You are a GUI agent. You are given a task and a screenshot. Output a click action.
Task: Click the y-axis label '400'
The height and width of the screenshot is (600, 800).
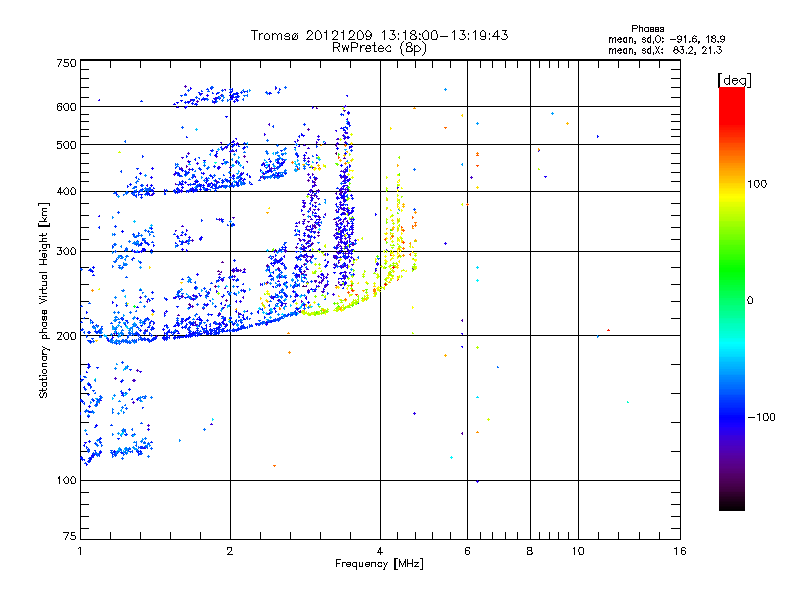pyautogui.click(x=66, y=192)
